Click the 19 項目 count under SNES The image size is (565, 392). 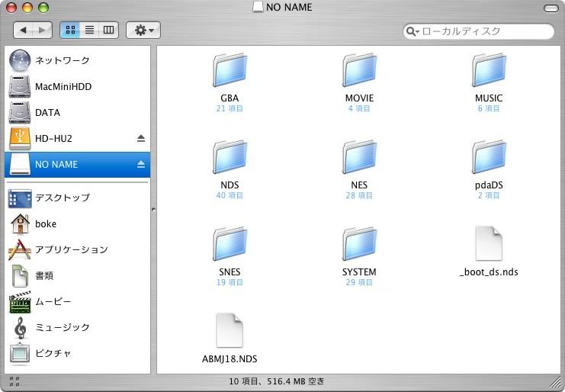(230, 282)
